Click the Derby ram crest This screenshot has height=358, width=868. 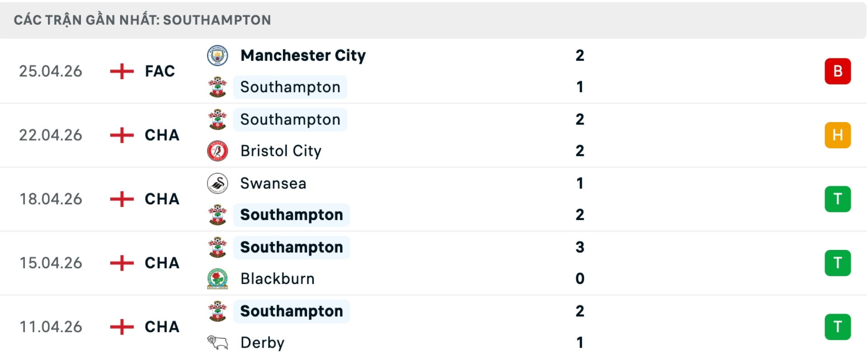point(217,343)
